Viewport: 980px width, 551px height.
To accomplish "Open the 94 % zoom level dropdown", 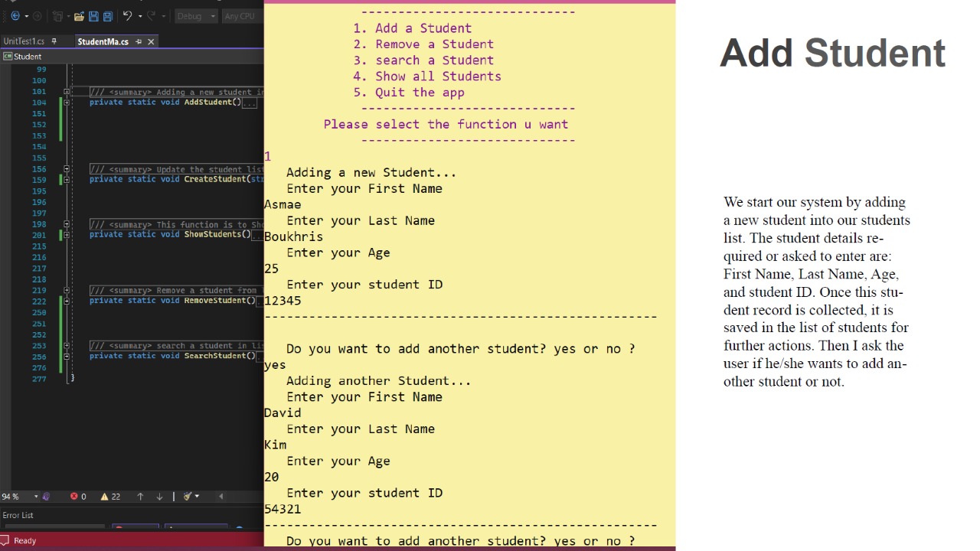I will tap(35, 497).
